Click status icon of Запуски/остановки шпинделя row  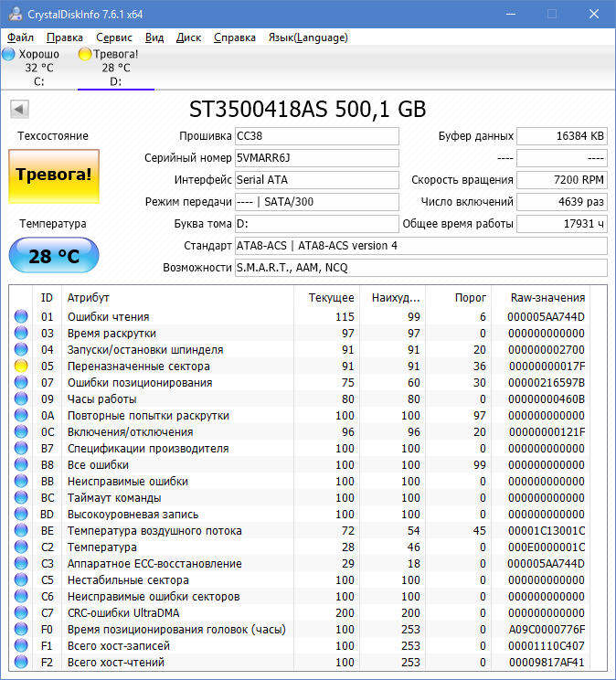click(21, 349)
